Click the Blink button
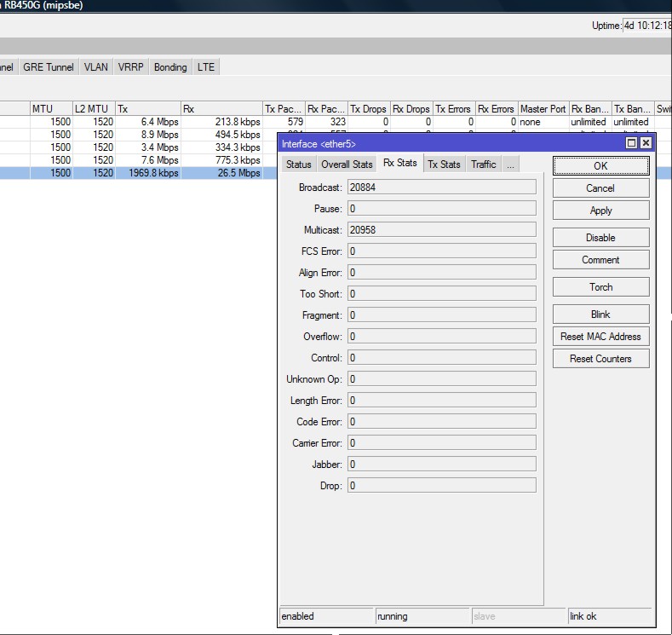Viewport: 672px width, 635px height. pos(600,315)
